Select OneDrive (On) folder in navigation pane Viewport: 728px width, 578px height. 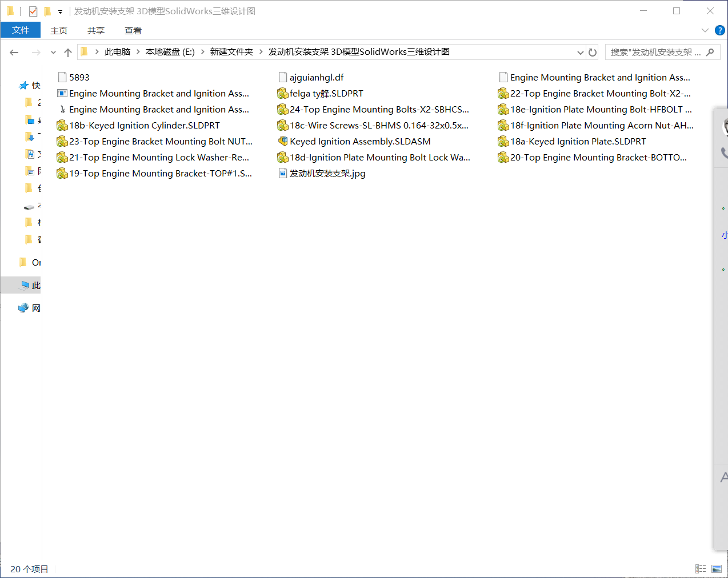(x=29, y=262)
